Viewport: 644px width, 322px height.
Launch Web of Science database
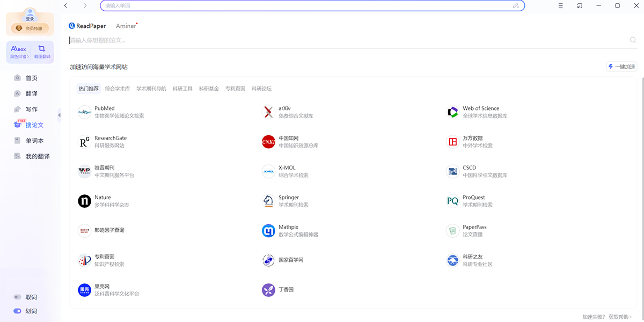pyautogui.click(x=452, y=112)
